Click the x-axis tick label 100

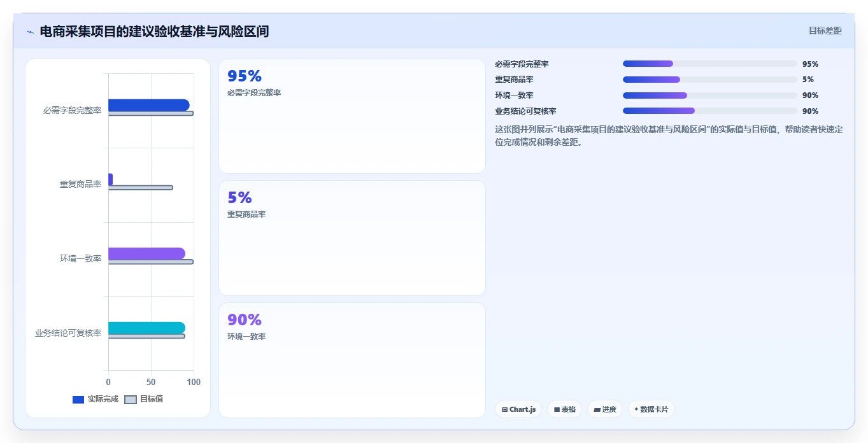(x=194, y=382)
